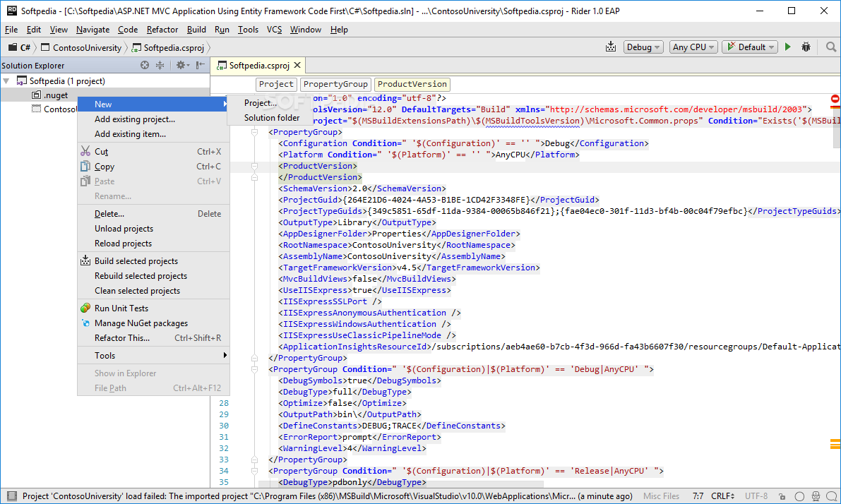Choose Refactor This...

click(153, 338)
